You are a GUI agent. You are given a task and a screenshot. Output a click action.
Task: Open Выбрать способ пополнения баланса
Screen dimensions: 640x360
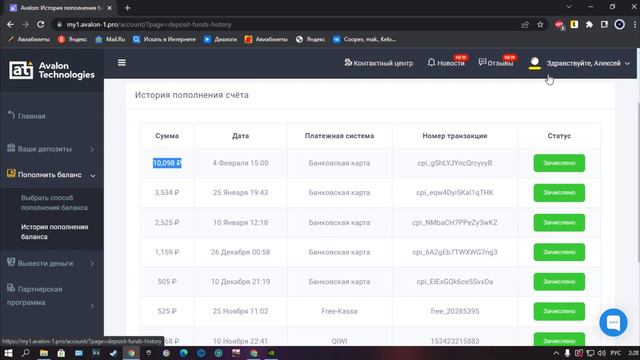[54, 202]
